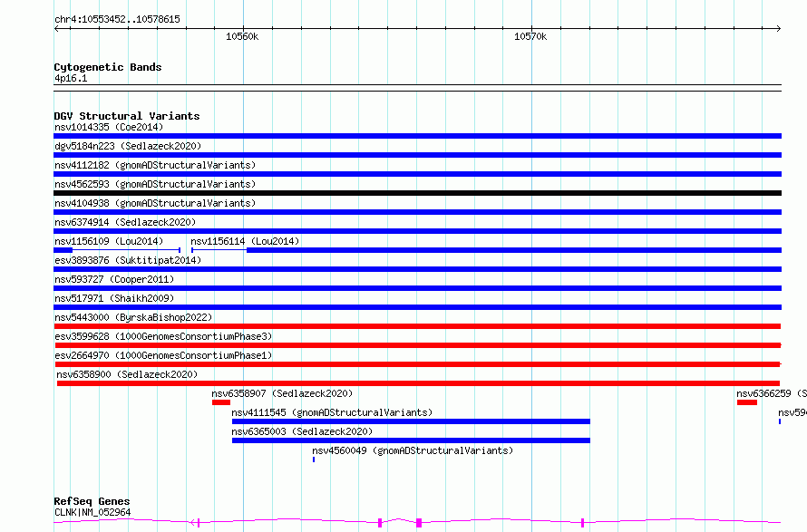Open the DGV Structural Variants track title

[x=127, y=116]
